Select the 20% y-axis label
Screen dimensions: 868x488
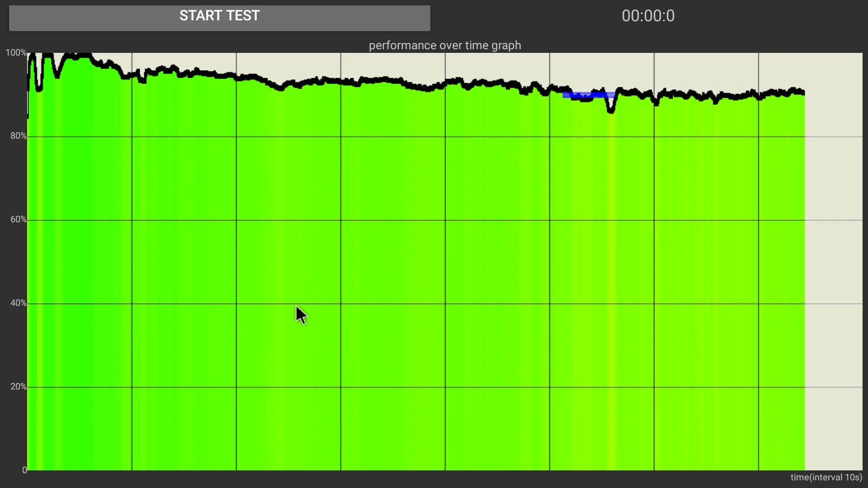(19, 387)
